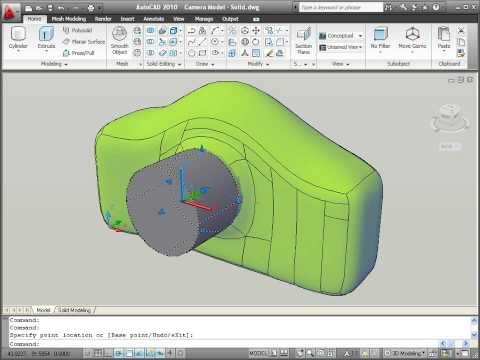Image resolution: width=480 pixels, height=360 pixels.
Task: Expand the Modeling panel
Action: (x=54, y=64)
